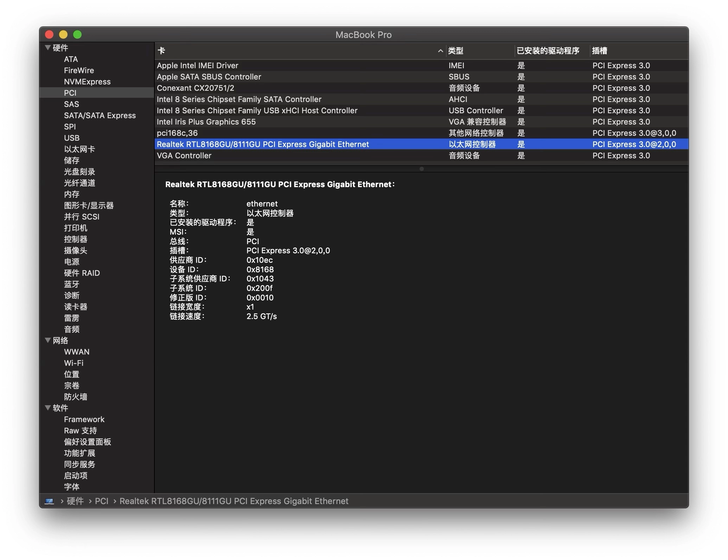
Task: Open 宗卷 under 网络
Action: (97, 386)
